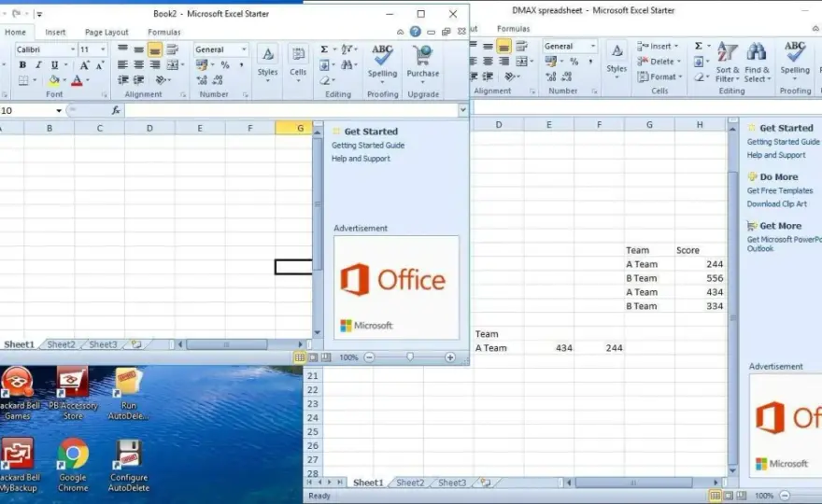Open Calibri font name dropdown in Book2
Viewport: 822px width, 504px height.
[x=73, y=49]
